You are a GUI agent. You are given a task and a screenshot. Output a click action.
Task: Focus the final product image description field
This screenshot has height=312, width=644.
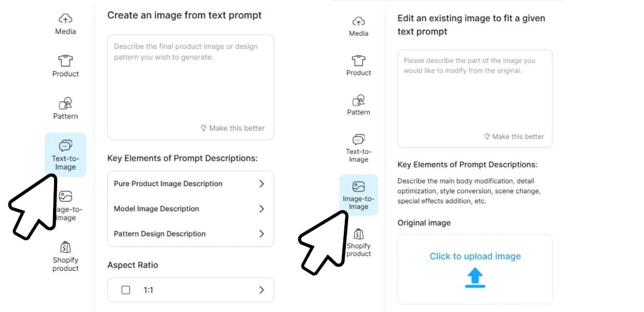point(190,83)
